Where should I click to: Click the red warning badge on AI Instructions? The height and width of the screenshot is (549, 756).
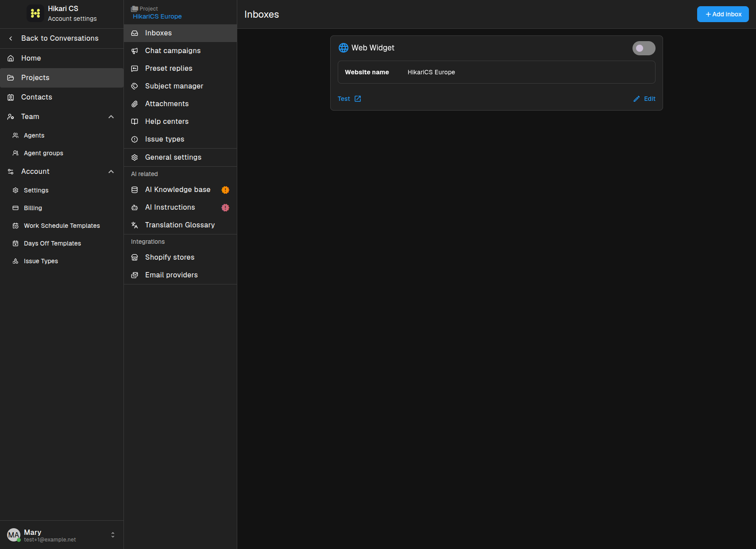point(225,207)
